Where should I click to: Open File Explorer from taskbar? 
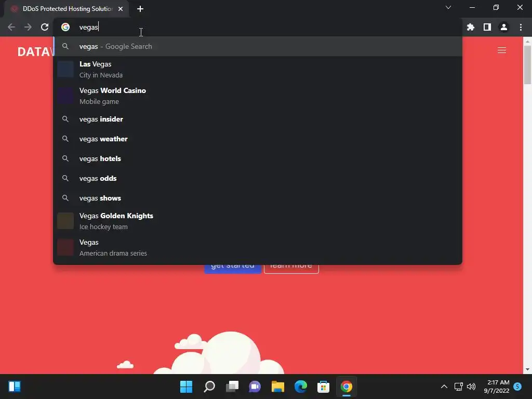tap(278, 387)
